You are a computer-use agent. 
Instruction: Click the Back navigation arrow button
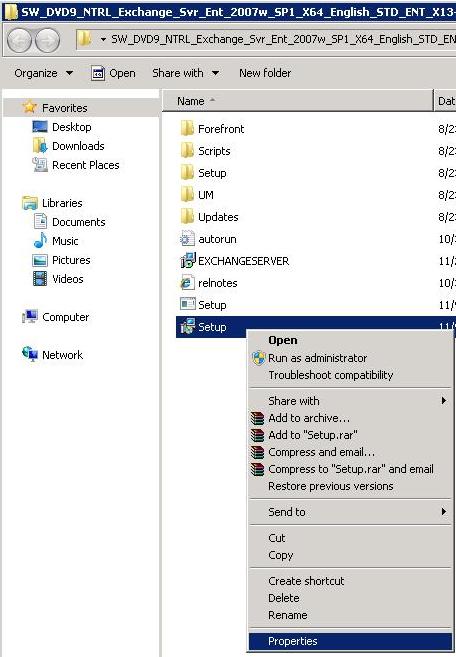(19, 40)
